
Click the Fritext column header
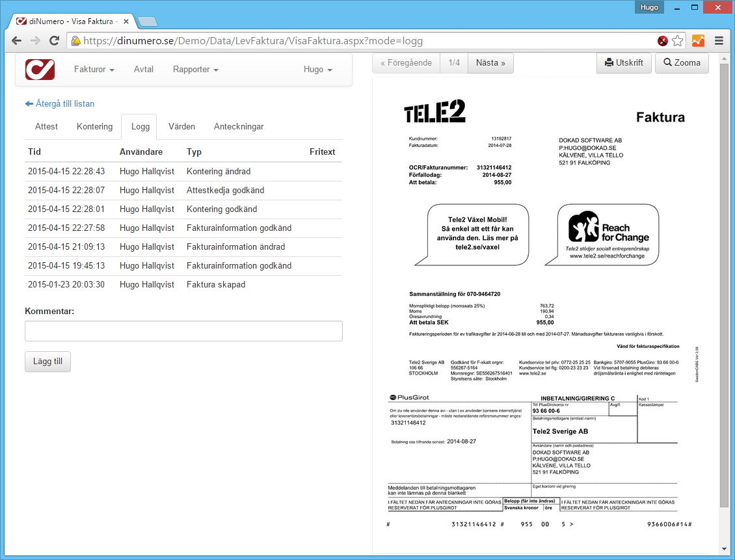coord(323,152)
